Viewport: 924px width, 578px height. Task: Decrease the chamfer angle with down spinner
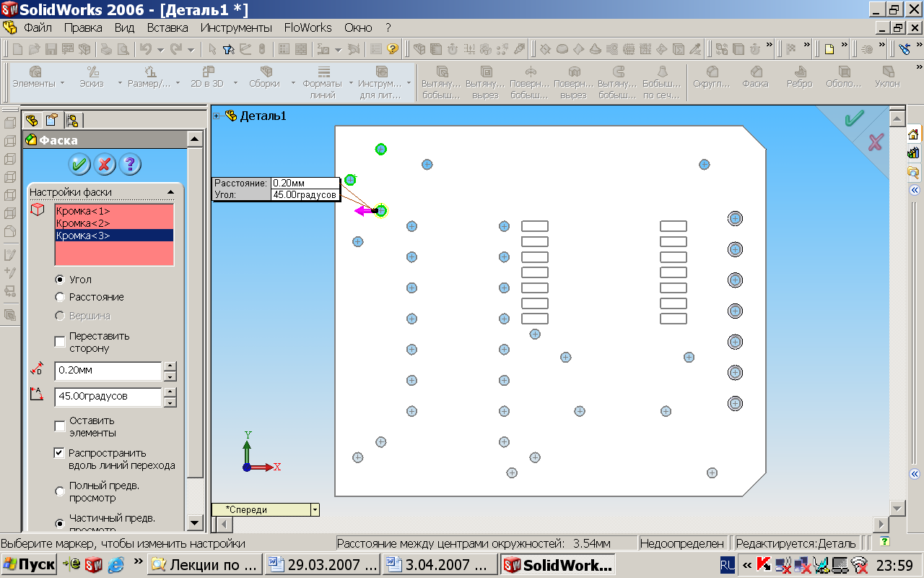pos(170,402)
